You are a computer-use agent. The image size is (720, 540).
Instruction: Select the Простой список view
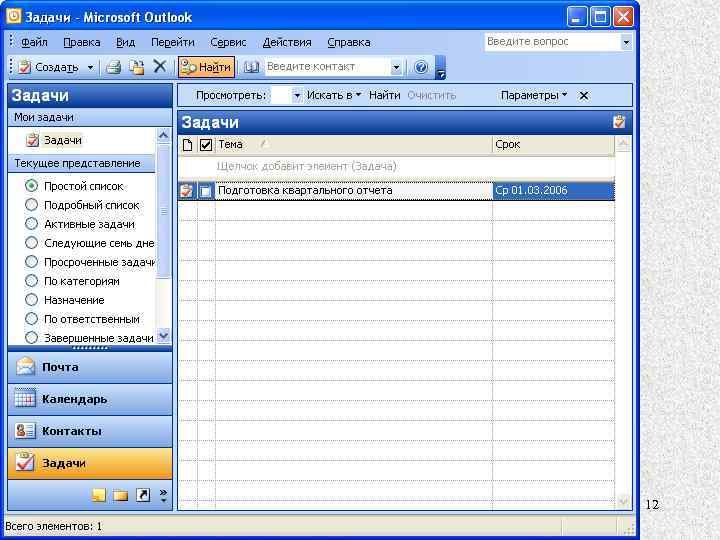pos(32,186)
